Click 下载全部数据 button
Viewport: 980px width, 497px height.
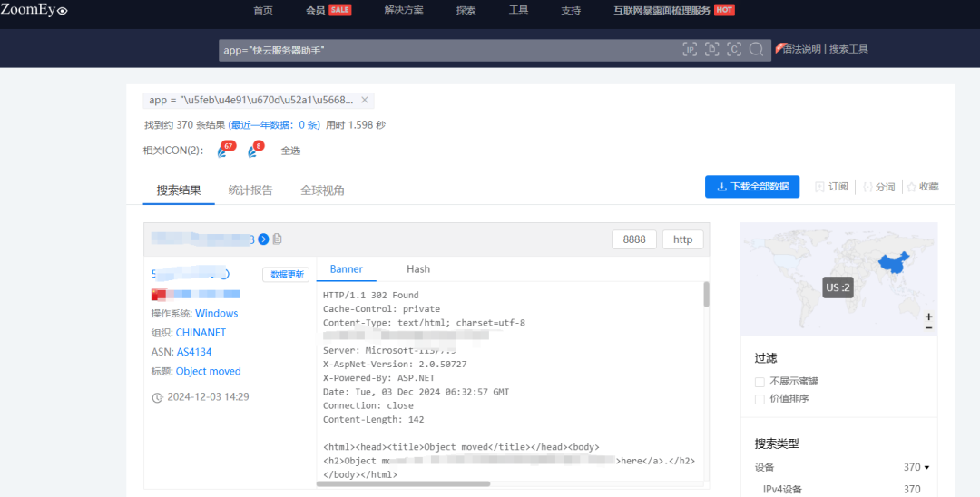tap(752, 187)
